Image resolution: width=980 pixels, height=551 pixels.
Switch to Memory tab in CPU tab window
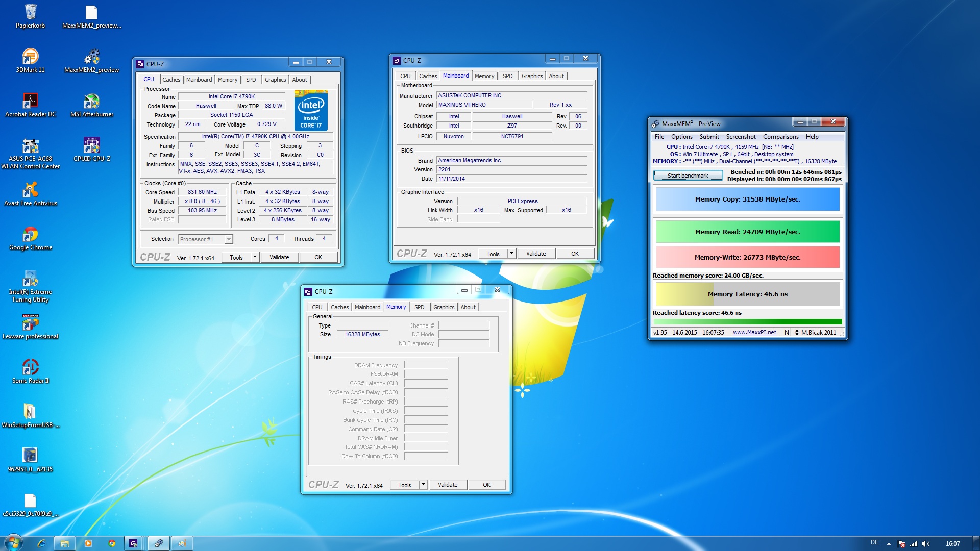tap(228, 80)
